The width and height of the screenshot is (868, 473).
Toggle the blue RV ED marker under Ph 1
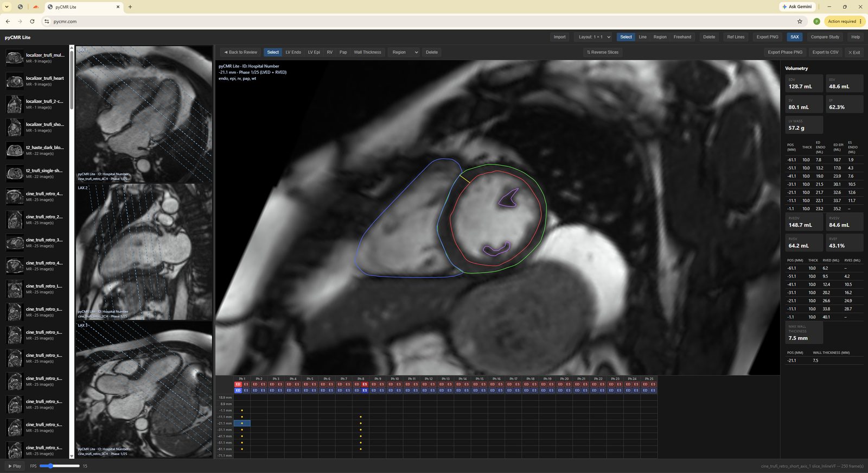click(x=238, y=390)
